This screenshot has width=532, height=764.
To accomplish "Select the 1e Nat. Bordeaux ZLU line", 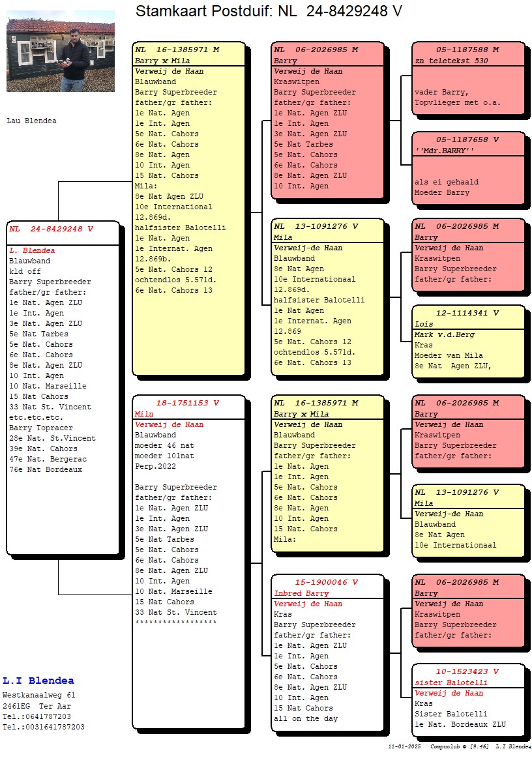I will [460, 724].
